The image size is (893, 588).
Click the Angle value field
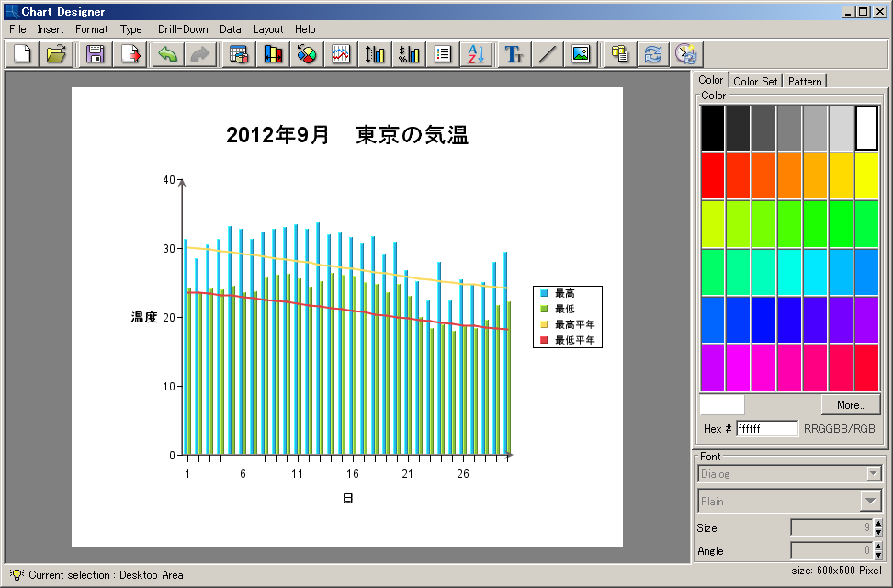(831, 550)
